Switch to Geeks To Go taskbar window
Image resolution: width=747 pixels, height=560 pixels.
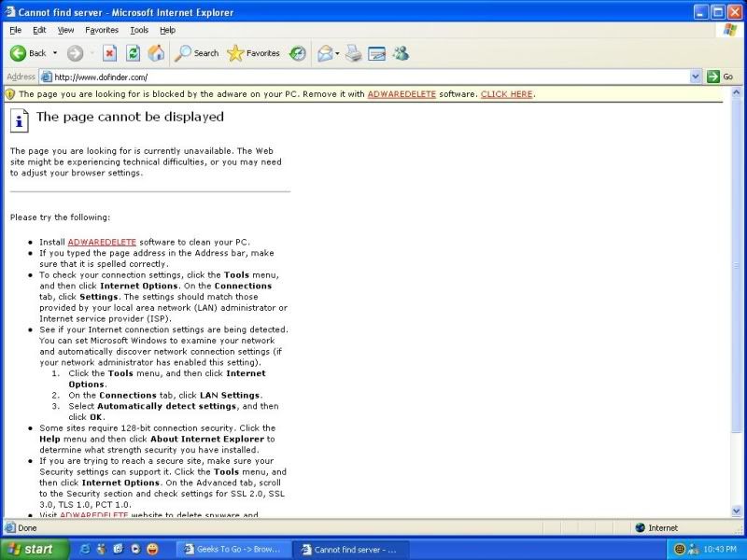[x=233, y=549]
